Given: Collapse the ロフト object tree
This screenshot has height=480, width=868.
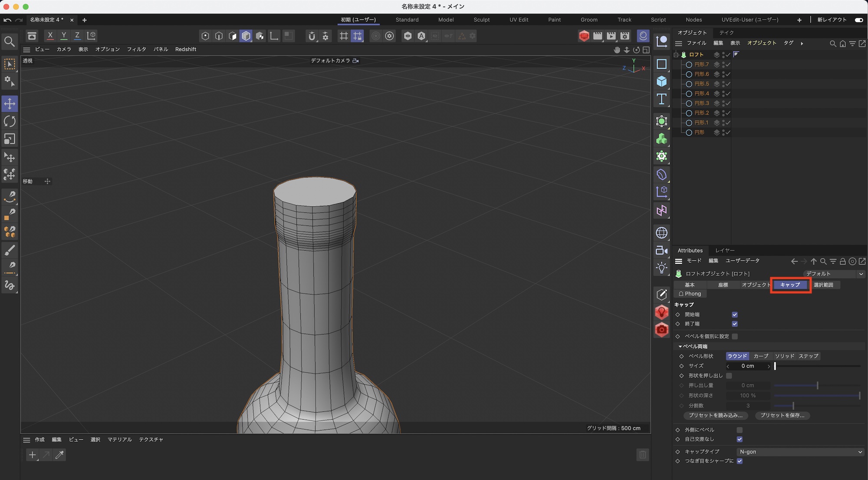Looking at the screenshot, I should [676, 55].
